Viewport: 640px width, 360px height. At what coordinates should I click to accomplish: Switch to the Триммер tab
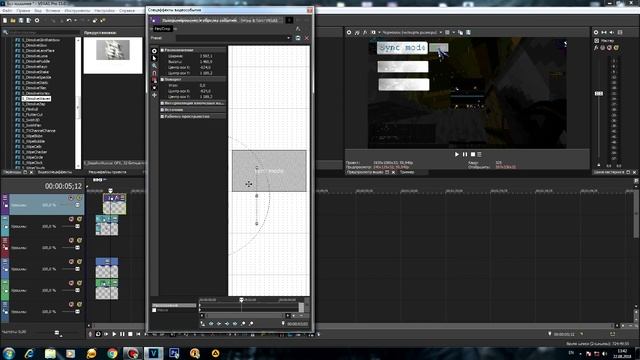tap(407, 172)
